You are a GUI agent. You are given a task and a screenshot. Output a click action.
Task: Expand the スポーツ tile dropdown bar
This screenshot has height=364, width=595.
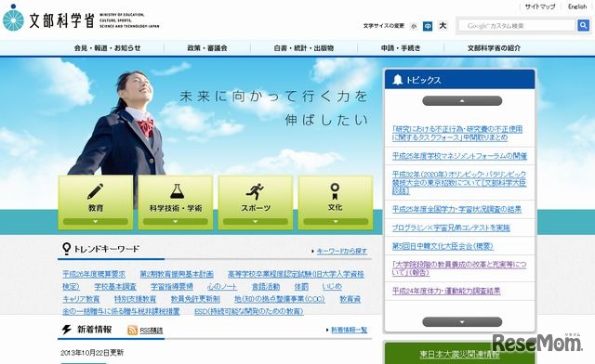[256, 221]
